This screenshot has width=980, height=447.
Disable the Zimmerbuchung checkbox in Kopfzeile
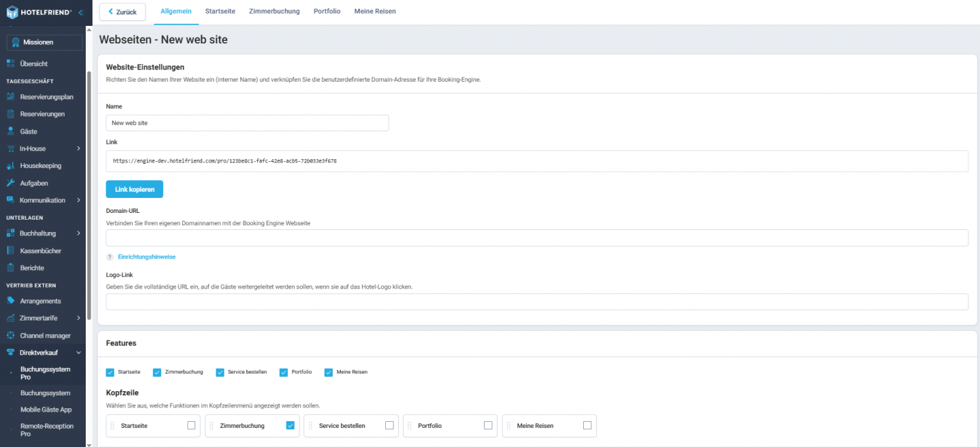(289, 425)
